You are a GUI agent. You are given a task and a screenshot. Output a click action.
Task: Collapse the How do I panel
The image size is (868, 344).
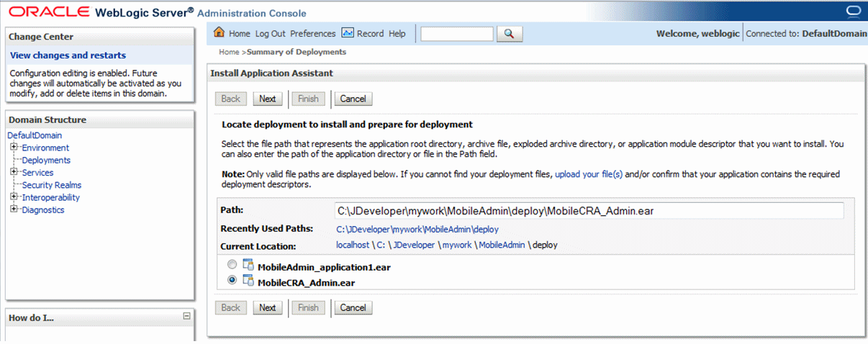[x=187, y=316]
